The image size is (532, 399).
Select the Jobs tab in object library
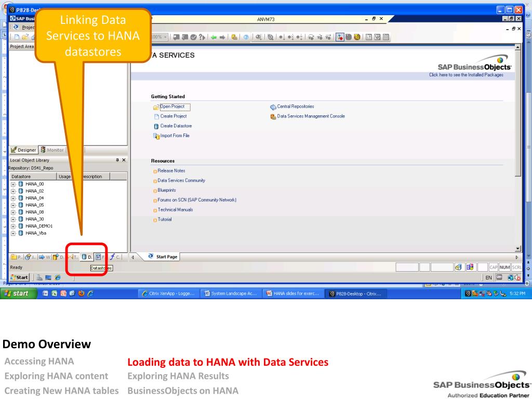(30, 257)
